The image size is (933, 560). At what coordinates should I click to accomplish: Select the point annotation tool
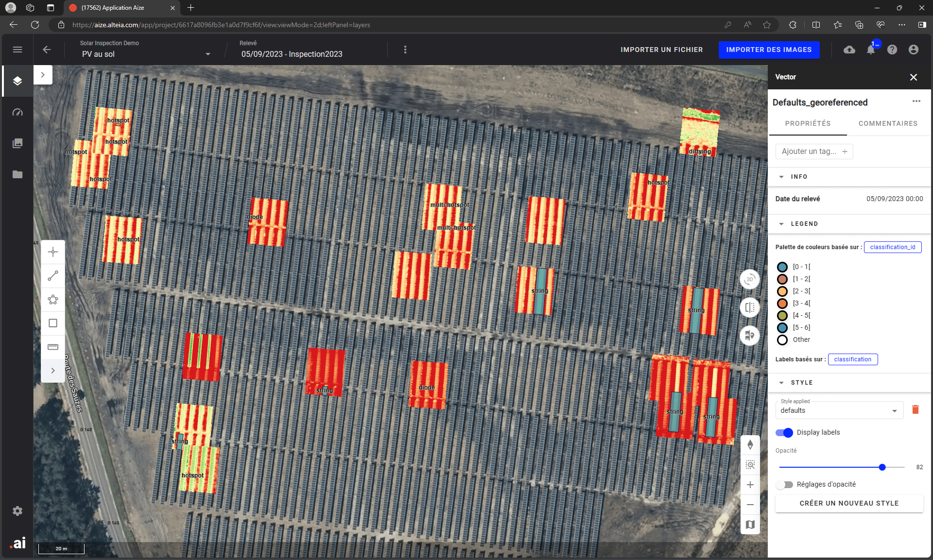click(x=53, y=252)
